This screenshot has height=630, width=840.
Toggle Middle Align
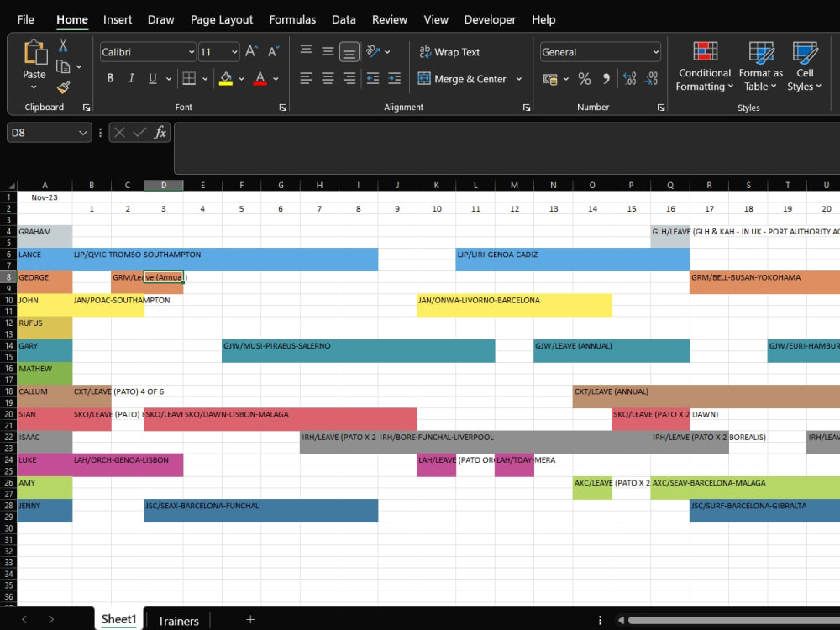[328, 51]
